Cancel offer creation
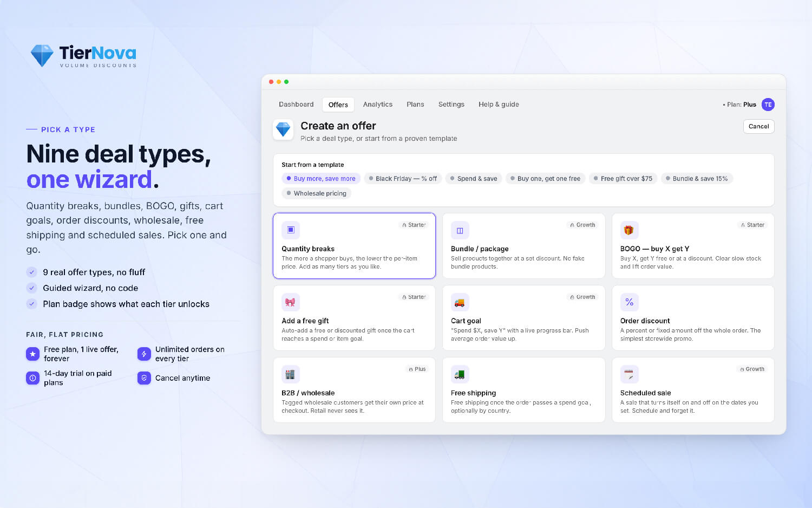The image size is (812, 508). click(x=758, y=126)
